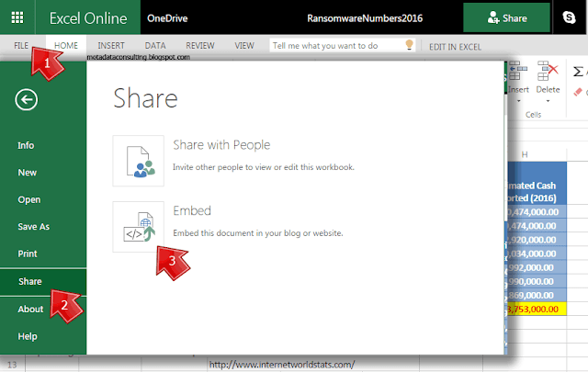This screenshot has width=588, height=372.
Task: Select Save As in the sidebar
Action: pos(33,227)
